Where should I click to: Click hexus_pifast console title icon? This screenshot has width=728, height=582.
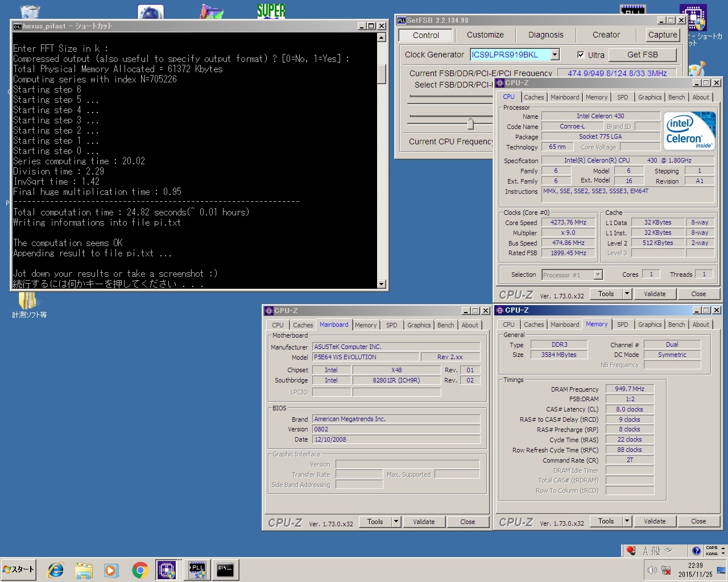18,26
